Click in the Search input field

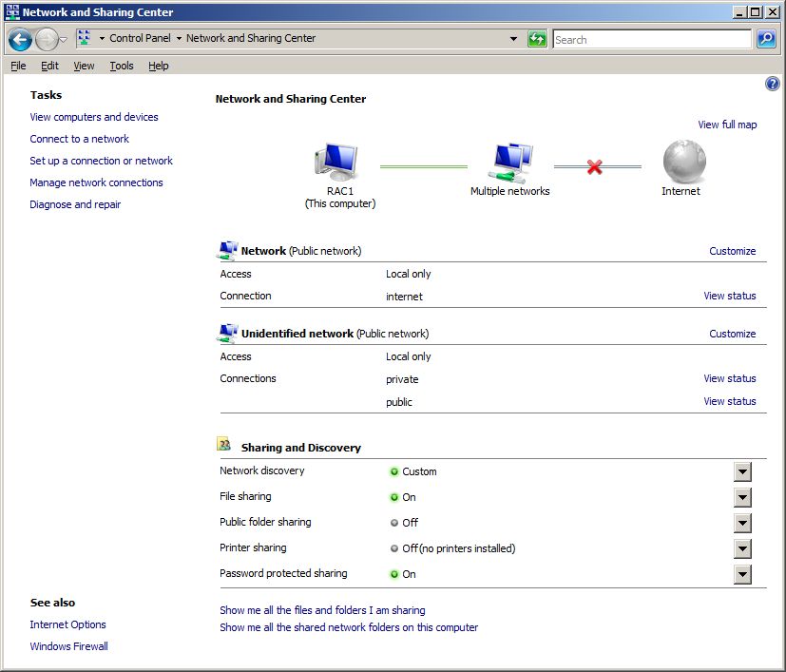(x=652, y=39)
